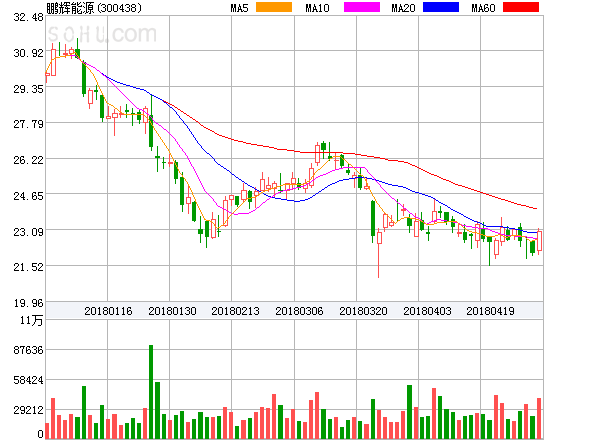600x440 pixels.
Task: Click the 11万 volume axis label
Action: point(30,320)
